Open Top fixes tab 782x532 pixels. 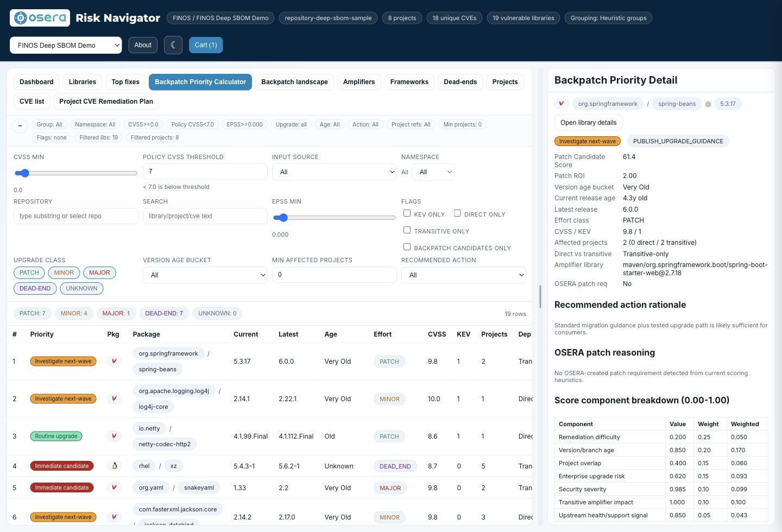125,82
